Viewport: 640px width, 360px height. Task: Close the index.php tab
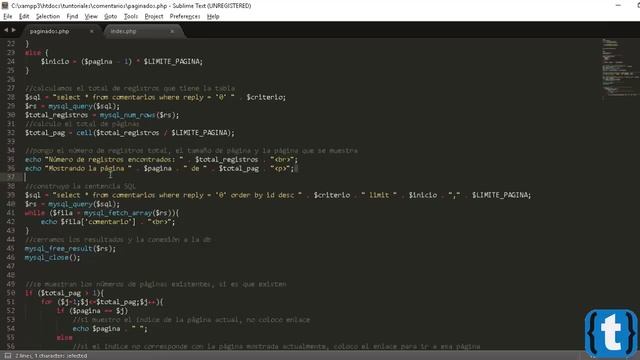(172, 31)
